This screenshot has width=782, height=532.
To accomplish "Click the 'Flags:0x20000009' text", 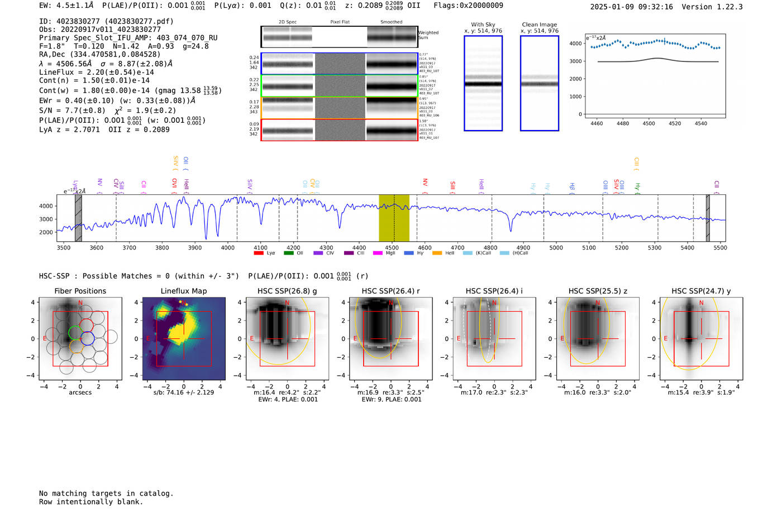I will pyautogui.click(x=468, y=6).
